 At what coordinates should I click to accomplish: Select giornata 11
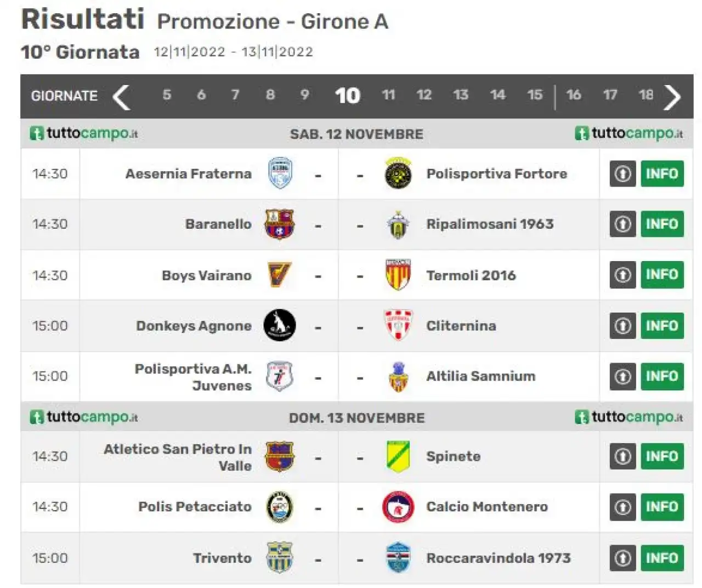click(x=389, y=95)
